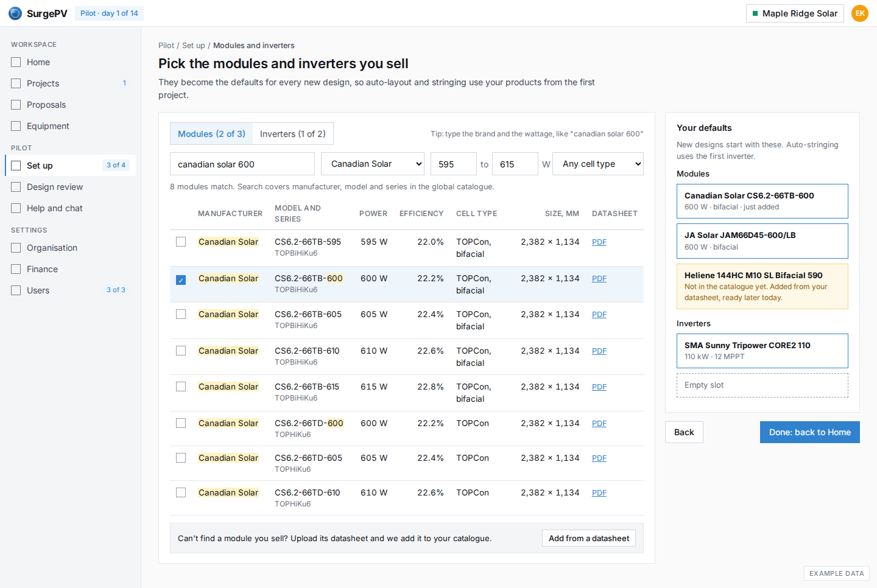877x588 pixels.
Task: Open PDF datasheet for CS6.2-66TB-600
Action: click(x=599, y=278)
